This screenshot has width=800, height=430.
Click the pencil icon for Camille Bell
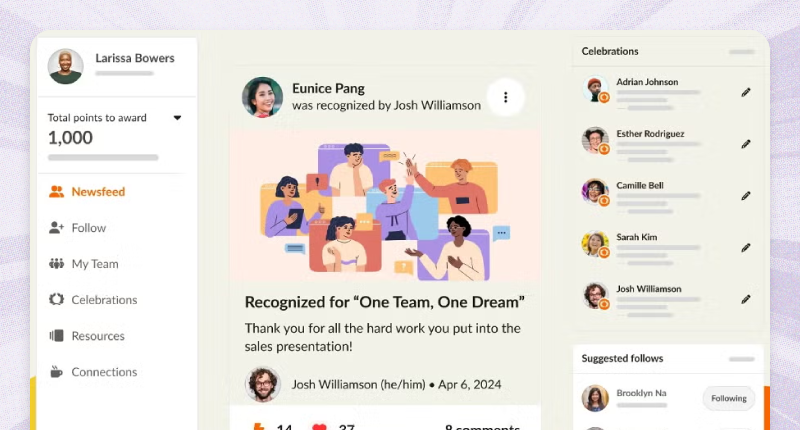(745, 196)
